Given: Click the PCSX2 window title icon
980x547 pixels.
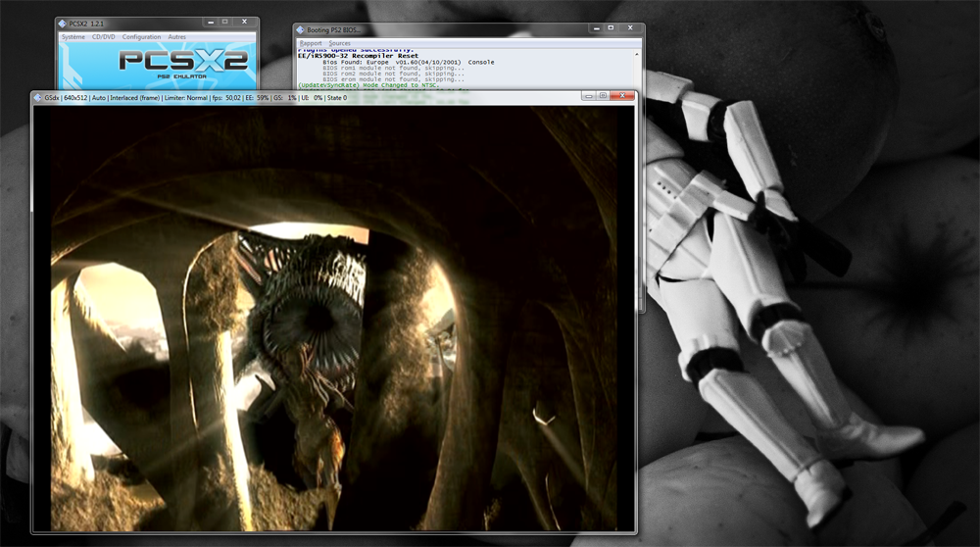Looking at the screenshot, I should [x=62, y=24].
